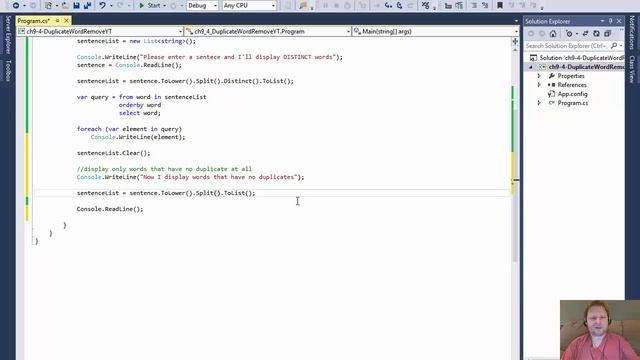This screenshot has height=360, width=640.
Task: Expand the Properties tree node
Action: coord(539,76)
